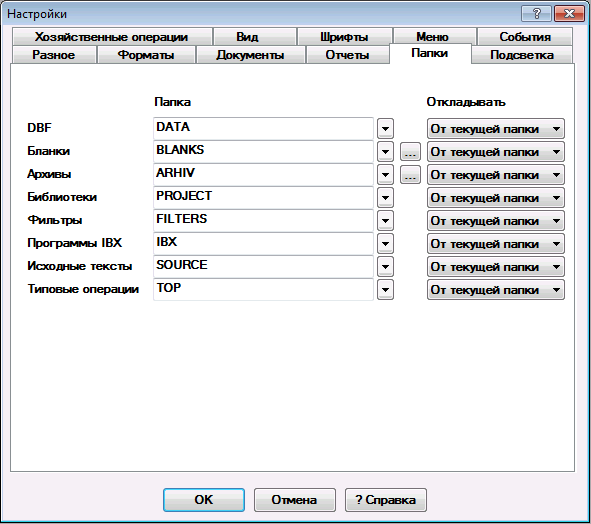Click the browse button for Бланки folder

coord(410,152)
